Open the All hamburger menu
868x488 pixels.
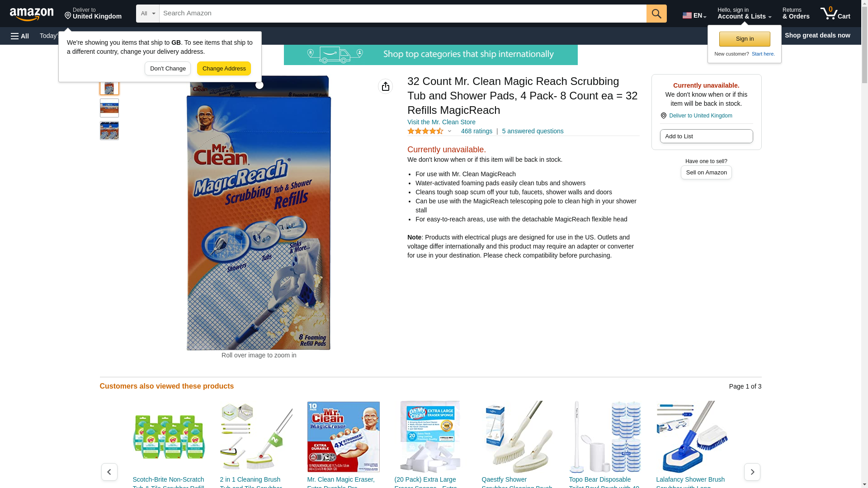(20, 36)
